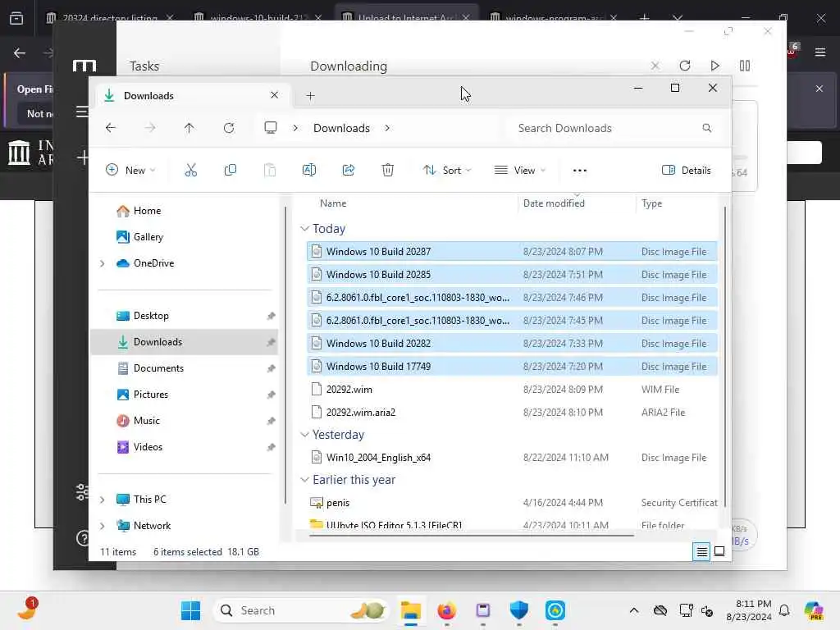This screenshot has width=840, height=630.
Task: Click the search magnifier in Search Downloads
Action: coord(706,128)
